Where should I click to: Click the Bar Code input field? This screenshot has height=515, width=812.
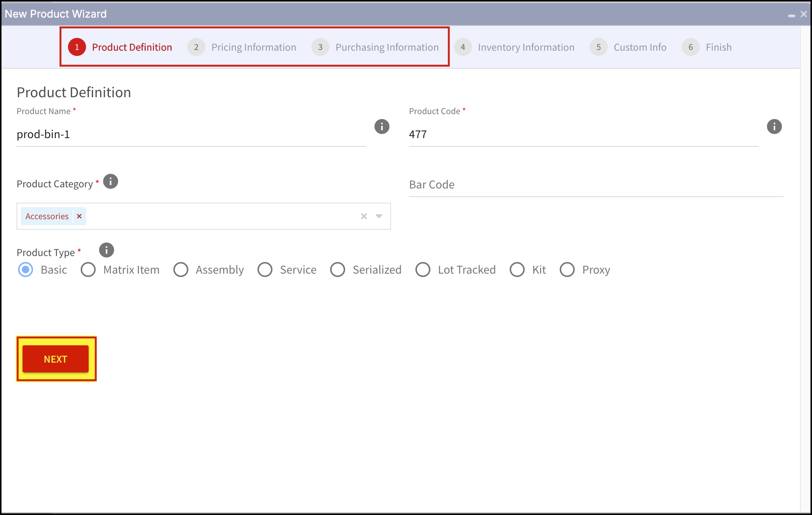pyautogui.click(x=596, y=185)
